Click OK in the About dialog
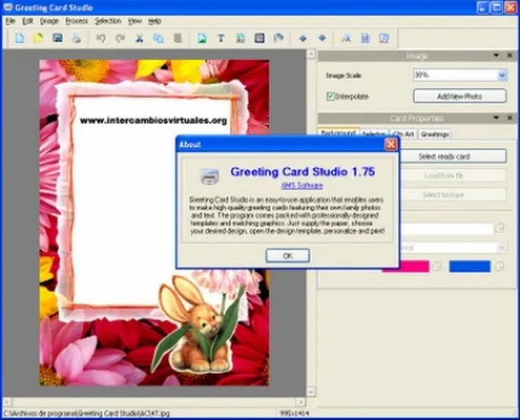520x420 pixels. 288,255
